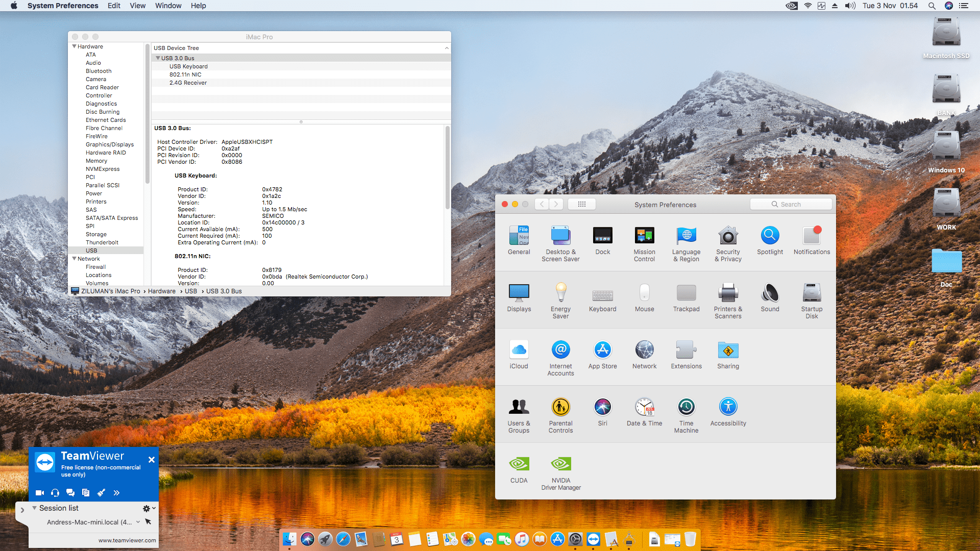This screenshot has height=551, width=980.
Task: Click the volume icon in menu bar
Action: click(x=850, y=6)
